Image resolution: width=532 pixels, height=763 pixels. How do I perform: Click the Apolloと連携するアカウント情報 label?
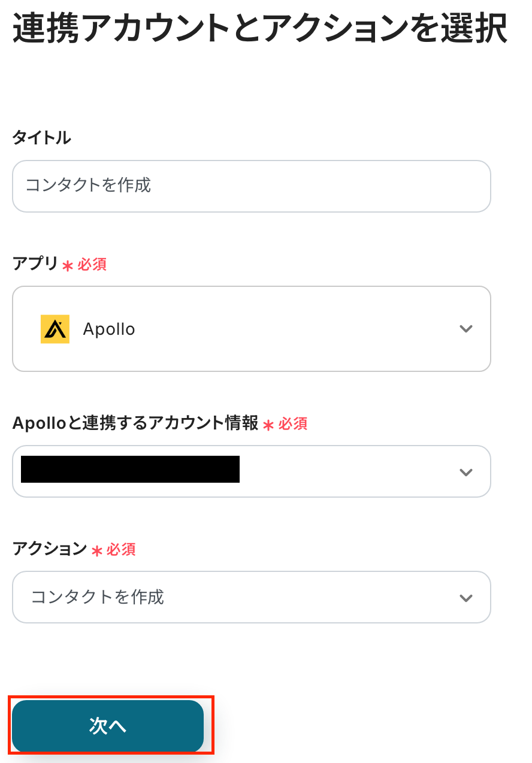click(135, 423)
